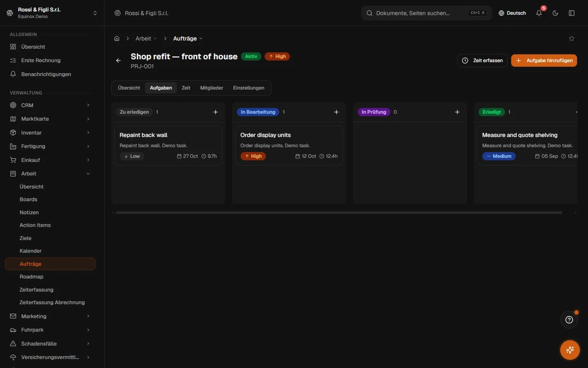Click the Zeit erfassen button
Screen dimensions: 588x368
click(x=482, y=61)
